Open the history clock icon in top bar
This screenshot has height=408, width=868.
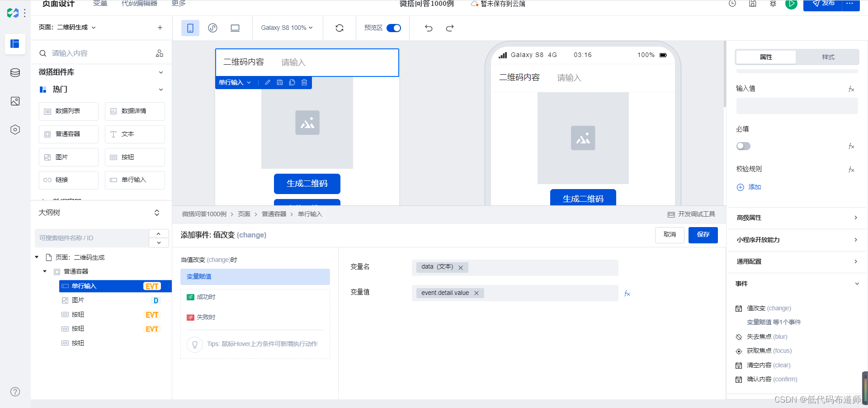732,4
